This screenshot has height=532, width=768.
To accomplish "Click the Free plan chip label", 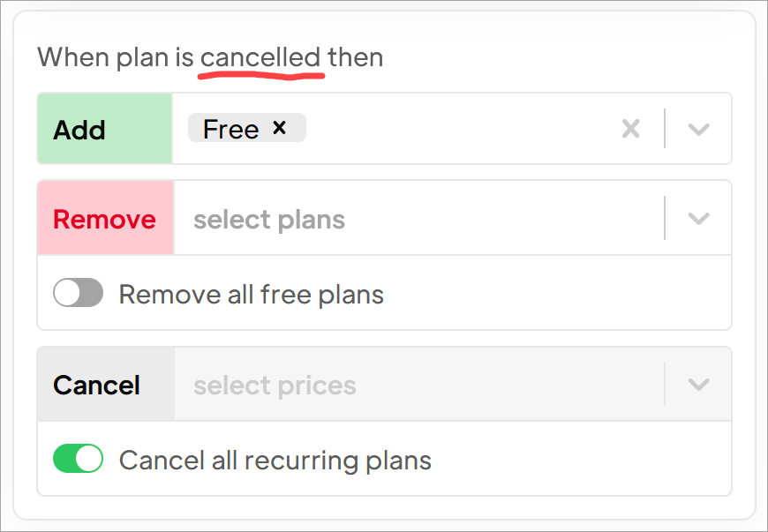I will tap(231, 128).
